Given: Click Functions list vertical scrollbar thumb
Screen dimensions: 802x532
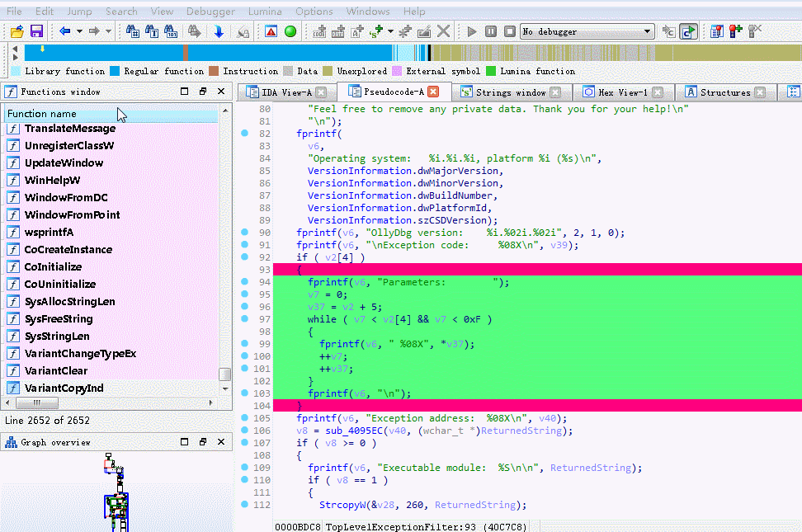Looking at the screenshot, I should coord(225,374).
